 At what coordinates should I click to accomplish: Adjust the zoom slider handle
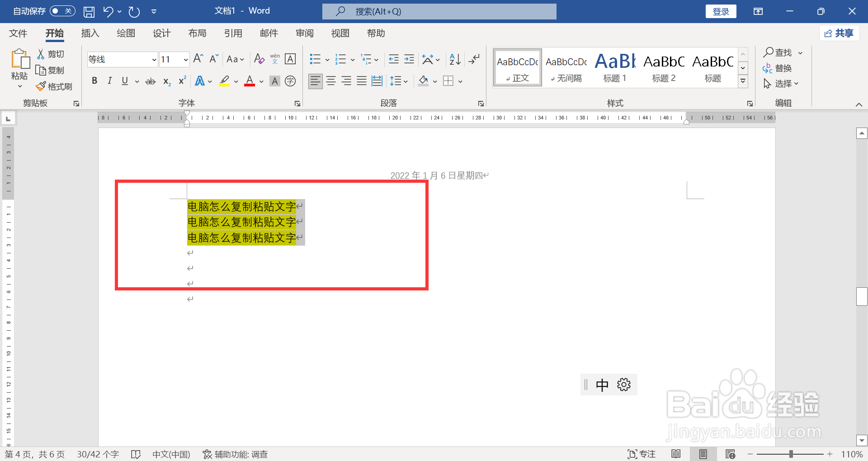(x=791, y=454)
